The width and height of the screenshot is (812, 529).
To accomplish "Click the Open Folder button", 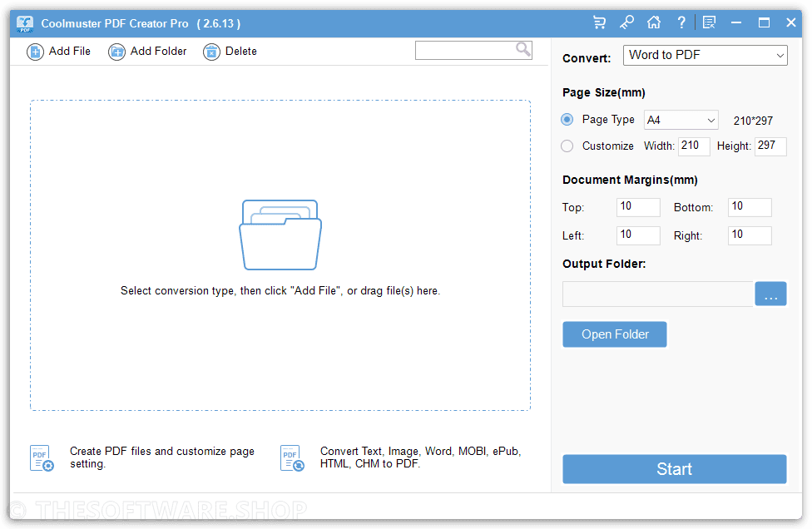I will point(615,334).
